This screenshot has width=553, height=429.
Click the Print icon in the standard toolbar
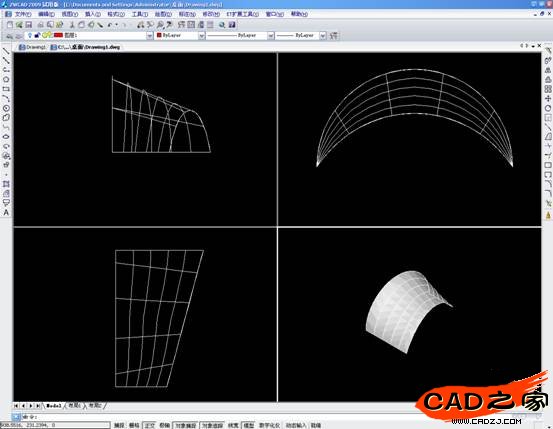[x=40, y=25]
